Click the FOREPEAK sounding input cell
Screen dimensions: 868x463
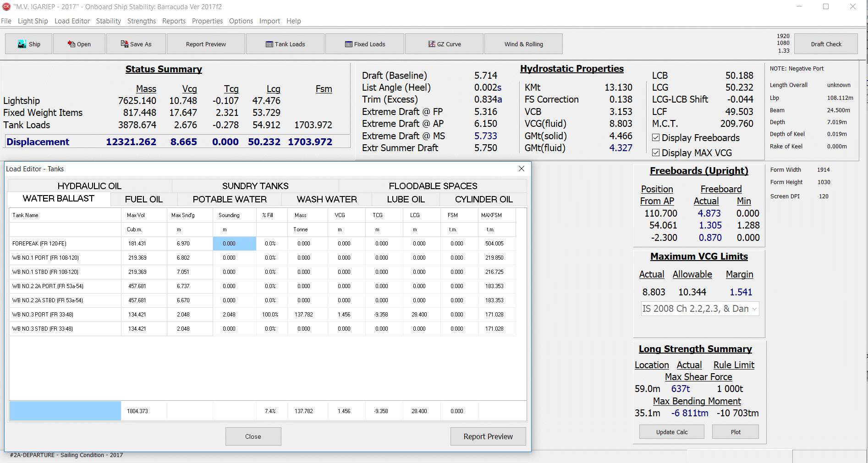pos(234,244)
